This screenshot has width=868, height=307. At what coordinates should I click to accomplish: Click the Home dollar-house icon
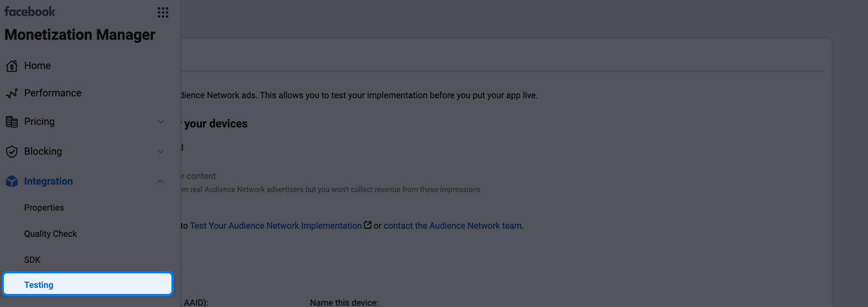click(12, 66)
